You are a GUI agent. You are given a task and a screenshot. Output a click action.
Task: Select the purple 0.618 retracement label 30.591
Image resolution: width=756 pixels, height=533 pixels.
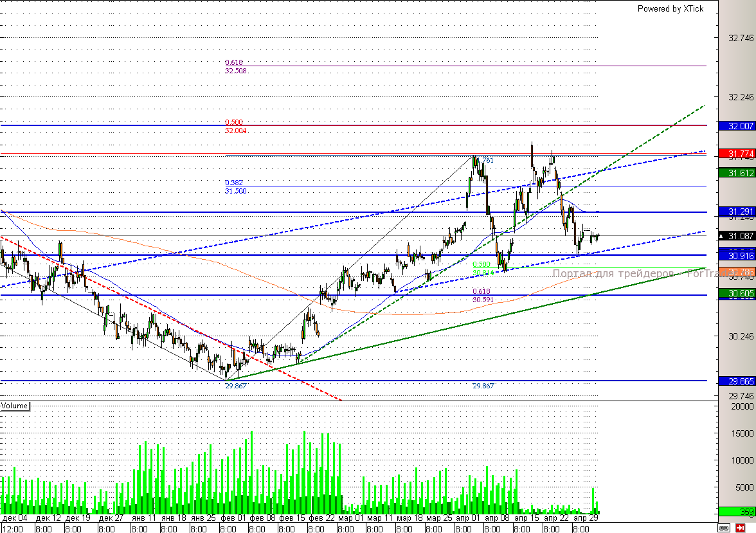click(x=483, y=295)
